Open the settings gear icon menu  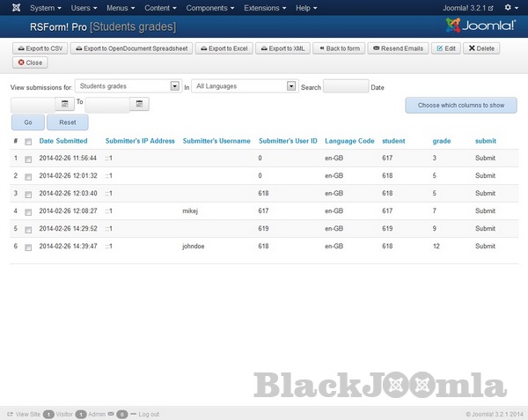(510, 8)
